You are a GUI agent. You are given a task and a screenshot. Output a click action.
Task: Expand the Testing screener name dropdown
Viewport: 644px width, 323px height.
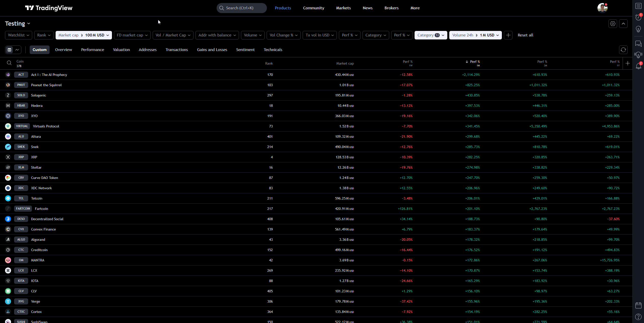[18, 24]
